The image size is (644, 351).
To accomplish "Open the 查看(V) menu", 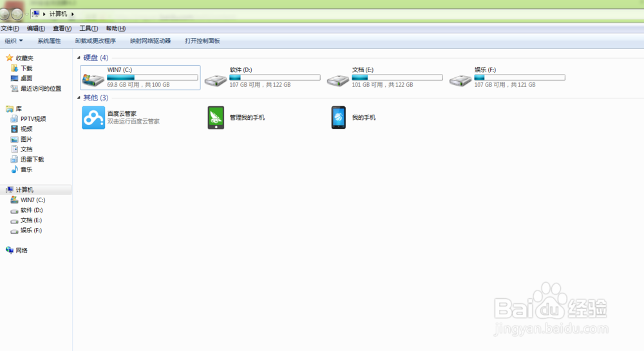I will [62, 28].
